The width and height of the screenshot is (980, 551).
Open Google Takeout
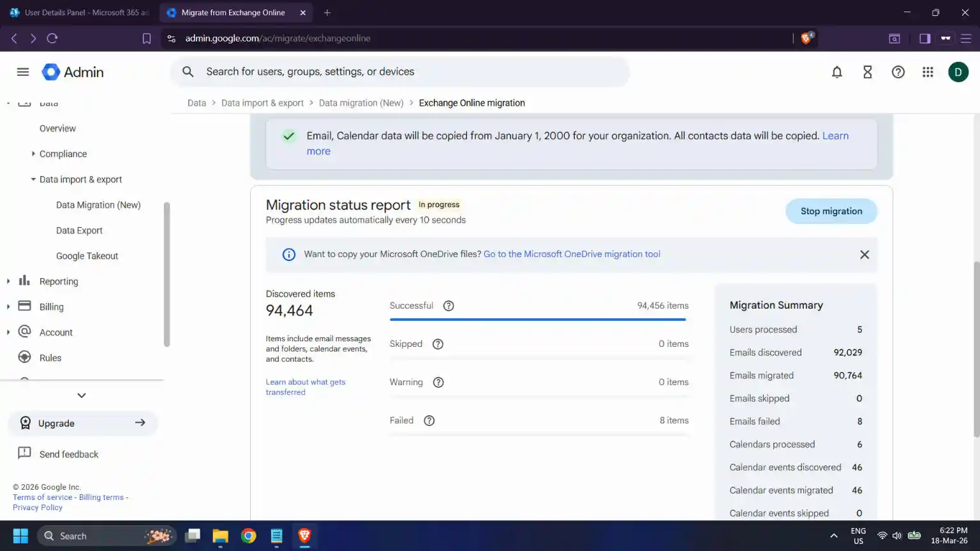point(87,256)
